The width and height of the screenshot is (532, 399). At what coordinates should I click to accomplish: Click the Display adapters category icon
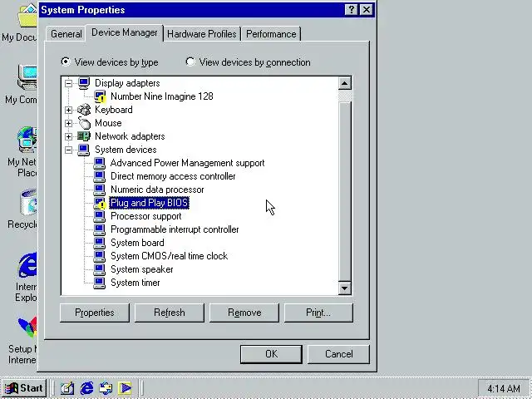click(84, 83)
